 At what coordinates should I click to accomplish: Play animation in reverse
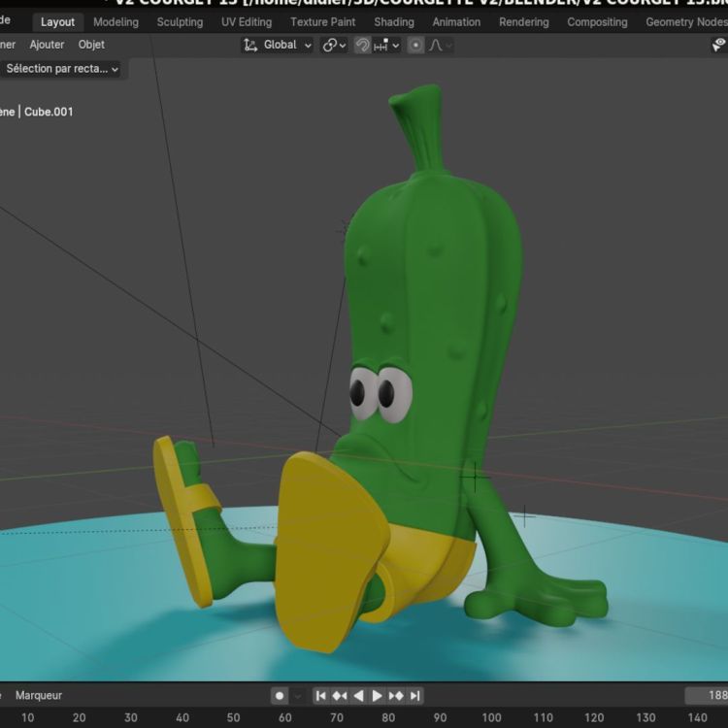[x=358, y=696]
